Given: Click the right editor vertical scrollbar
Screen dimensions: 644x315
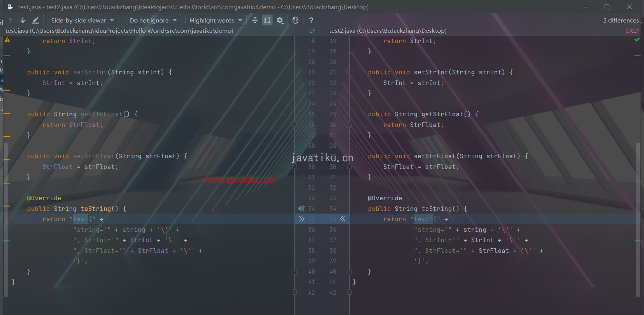Looking at the screenshot, I should coord(638,217).
